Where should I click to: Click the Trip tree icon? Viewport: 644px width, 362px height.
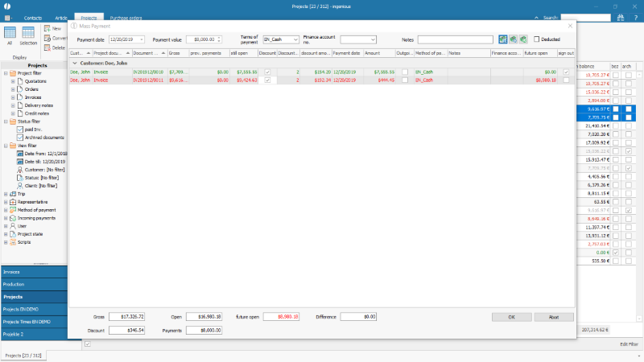click(13, 194)
